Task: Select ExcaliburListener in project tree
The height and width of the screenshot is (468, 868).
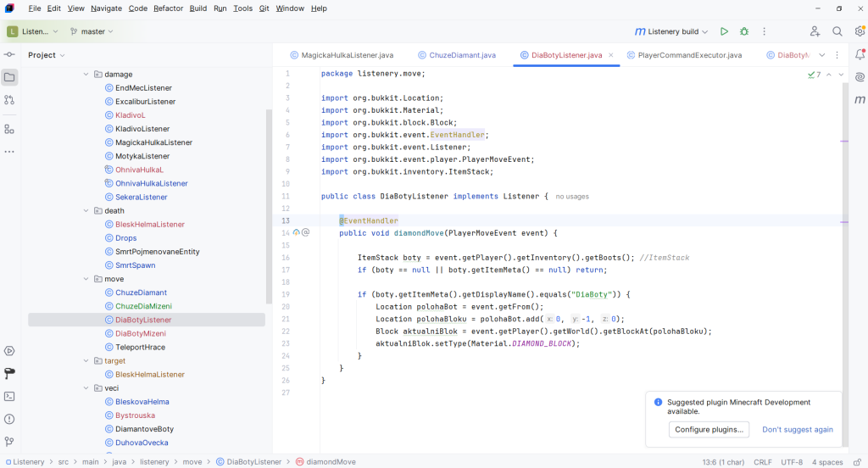Action: (x=145, y=102)
